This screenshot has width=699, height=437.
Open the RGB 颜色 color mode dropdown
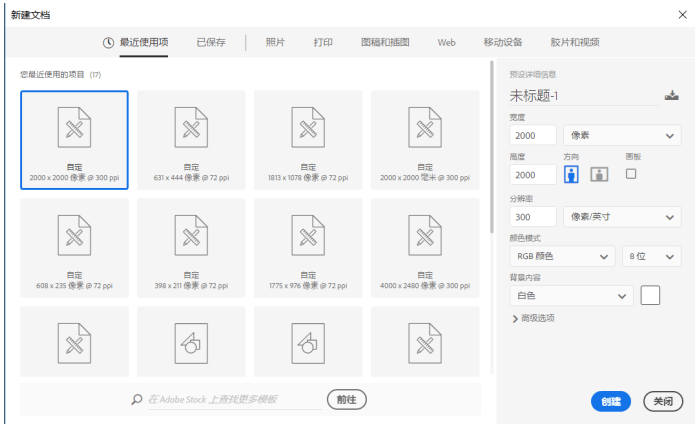[x=563, y=256]
